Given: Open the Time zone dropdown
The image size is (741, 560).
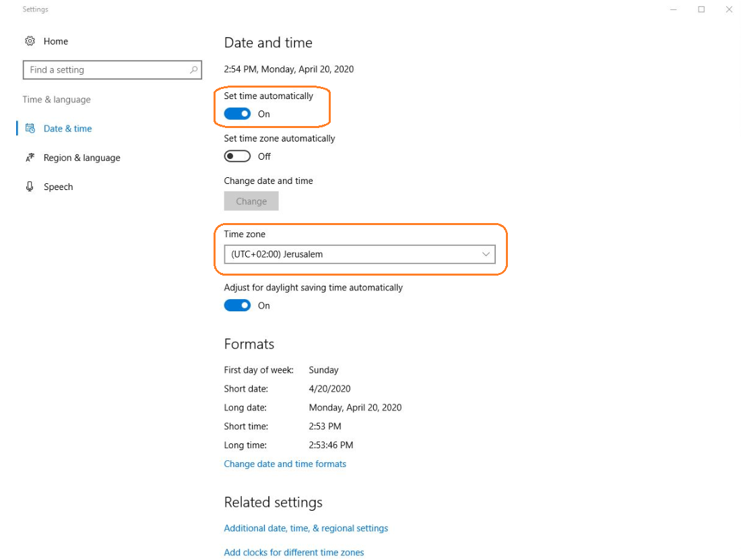Looking at the screenshot, I should 360,254.
